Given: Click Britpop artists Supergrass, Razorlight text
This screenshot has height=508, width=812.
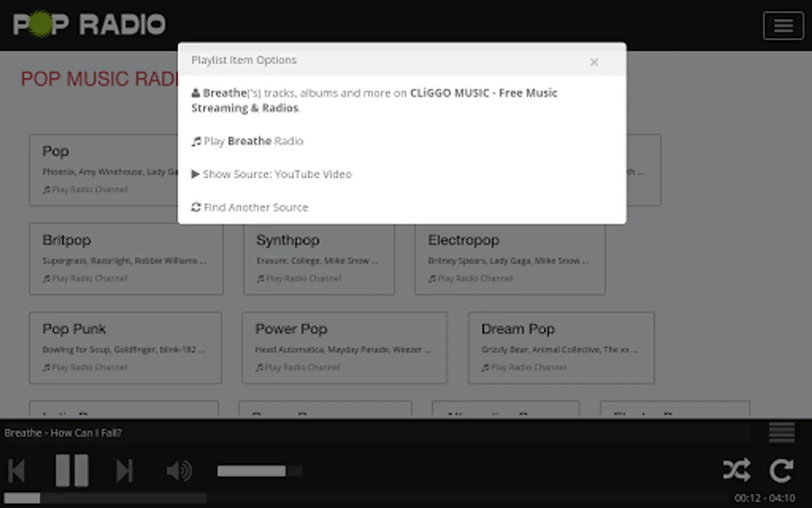Looking at the screenshot, I should pyautogui.click(x=125, y=261).
